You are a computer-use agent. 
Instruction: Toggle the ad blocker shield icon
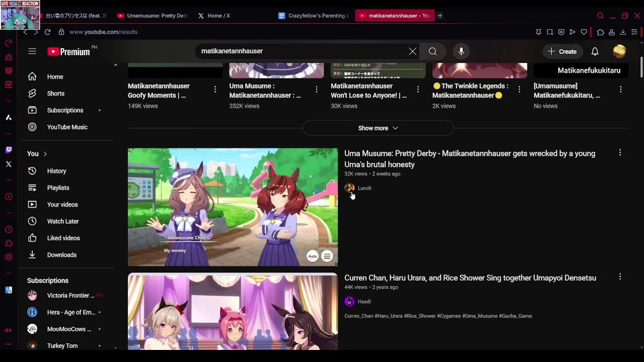tap(561, 32)
